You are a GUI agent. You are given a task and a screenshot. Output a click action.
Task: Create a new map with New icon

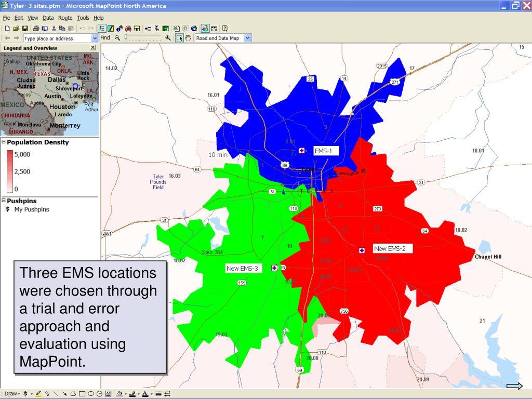[x=7, y=29]
